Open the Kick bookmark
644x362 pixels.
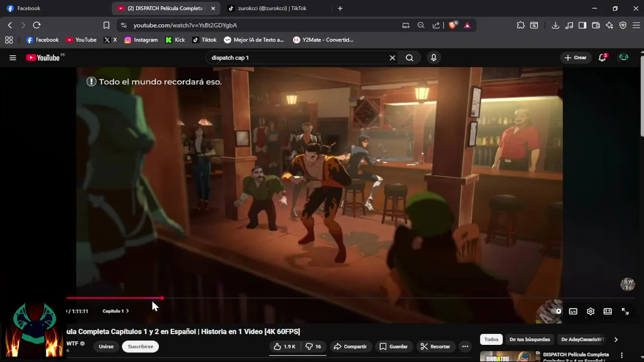(175, 40)
